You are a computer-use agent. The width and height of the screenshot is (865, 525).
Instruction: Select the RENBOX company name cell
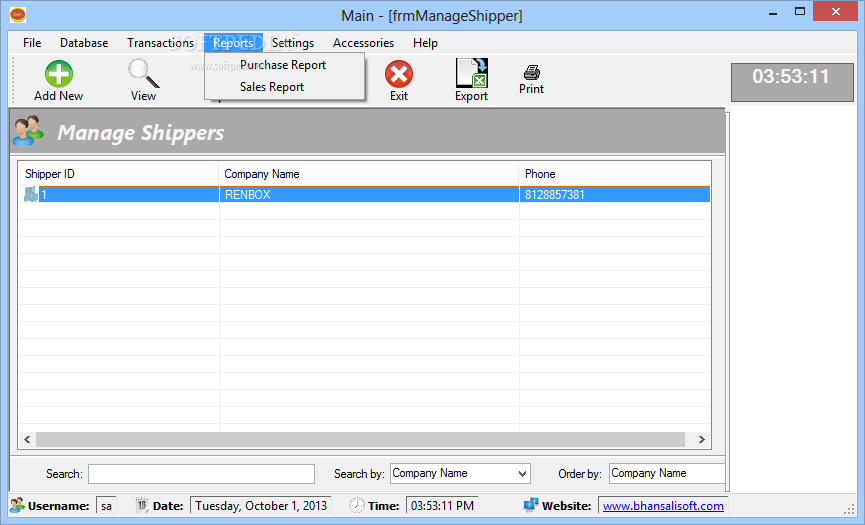[x=369, y=195]
